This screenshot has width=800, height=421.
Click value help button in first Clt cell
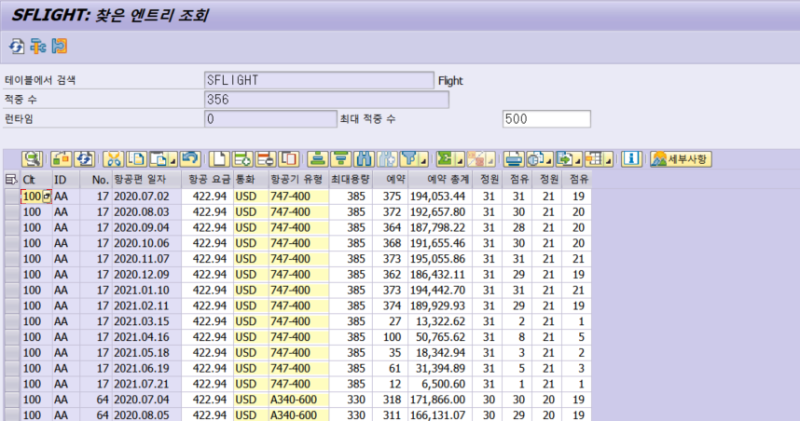tap(46, 196)
